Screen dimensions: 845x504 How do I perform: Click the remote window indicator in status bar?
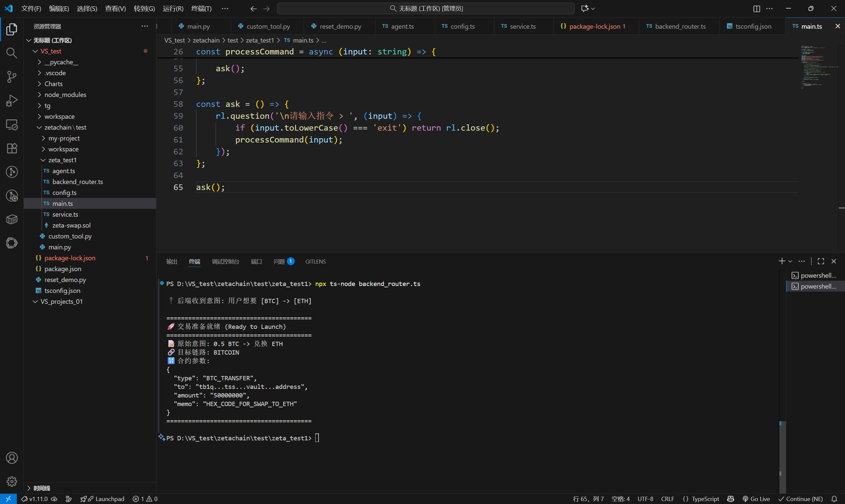tap(8, 499)
